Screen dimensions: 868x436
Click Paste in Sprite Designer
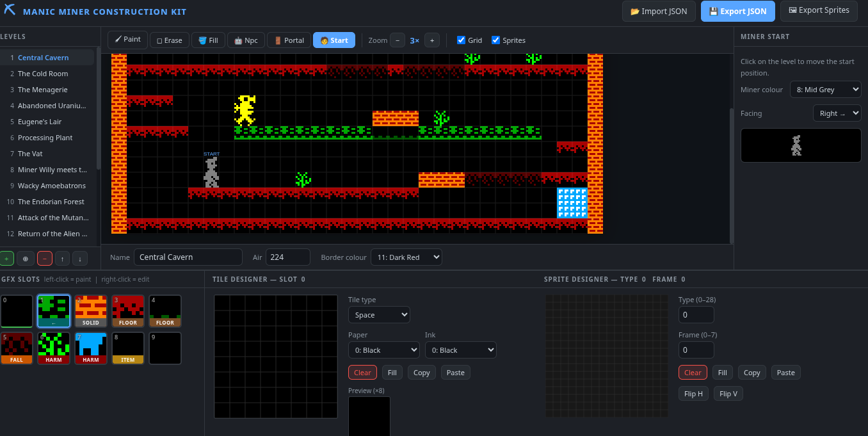786,373
